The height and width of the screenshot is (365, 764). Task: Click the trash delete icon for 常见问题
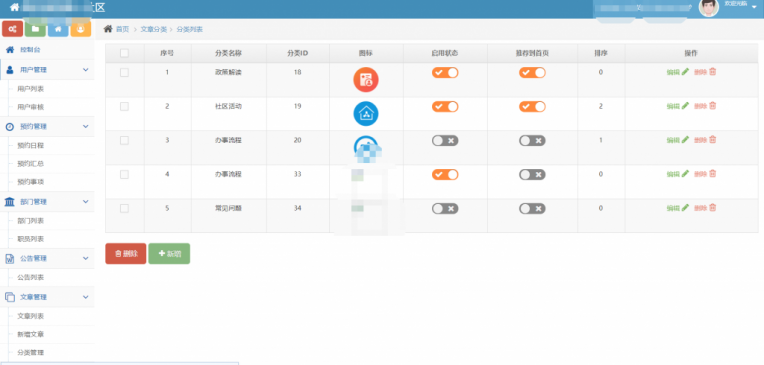tap(712, 208)
